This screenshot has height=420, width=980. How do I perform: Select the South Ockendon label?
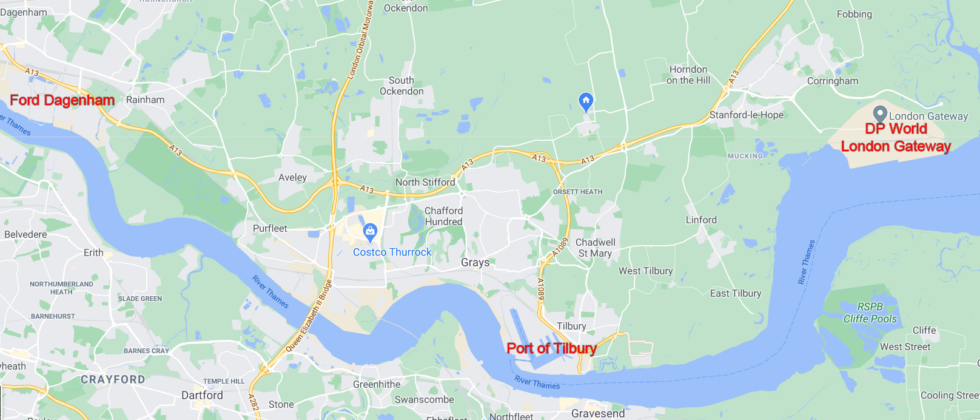tap(401, 86)
